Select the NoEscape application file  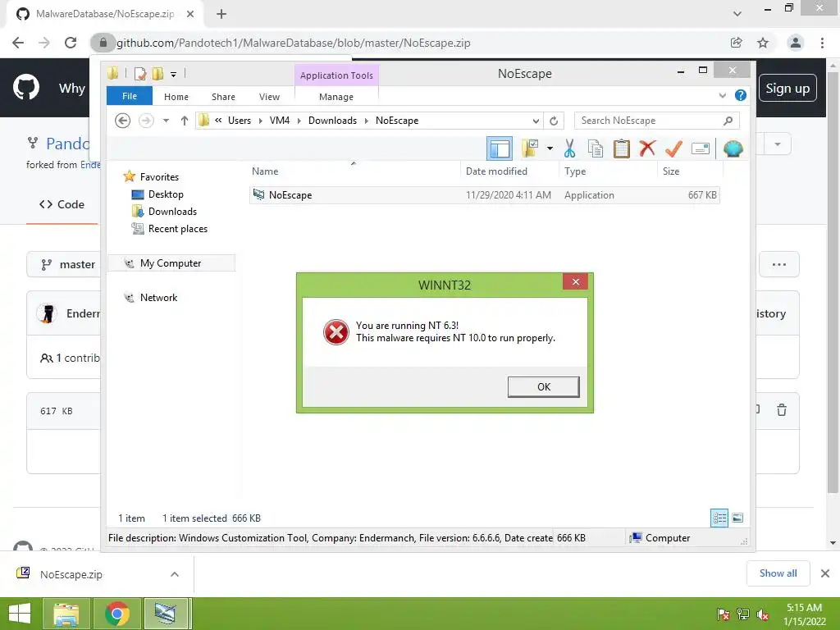tap(484, 195)
